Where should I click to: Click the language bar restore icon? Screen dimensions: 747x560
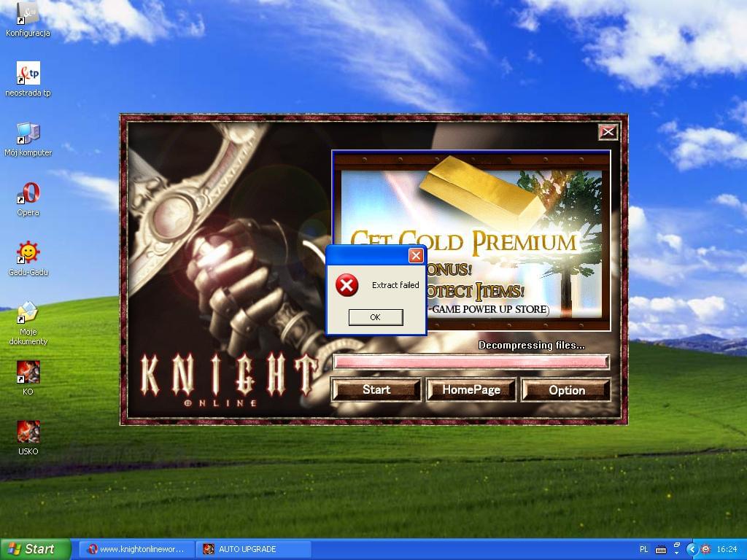676,545
